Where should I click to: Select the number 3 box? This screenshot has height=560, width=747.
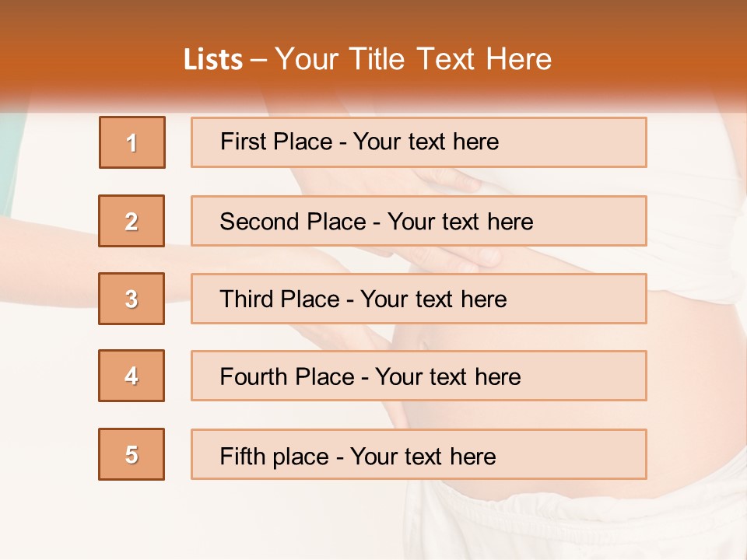[132, 299]
